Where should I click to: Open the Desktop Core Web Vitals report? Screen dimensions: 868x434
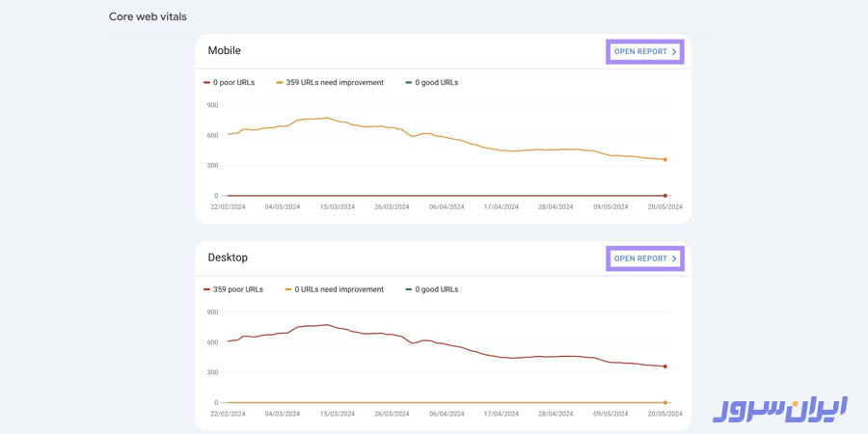(x=644, y=258)
